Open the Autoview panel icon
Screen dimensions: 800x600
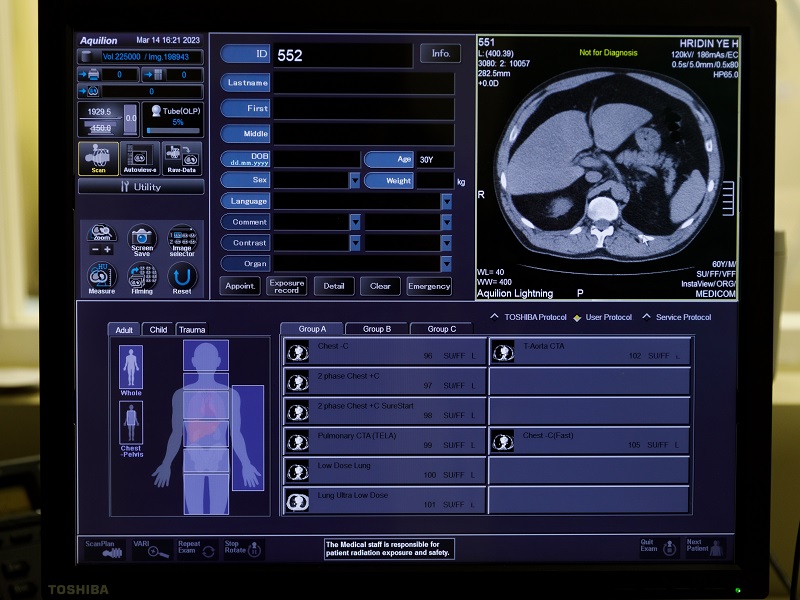[x=140, y=156]
